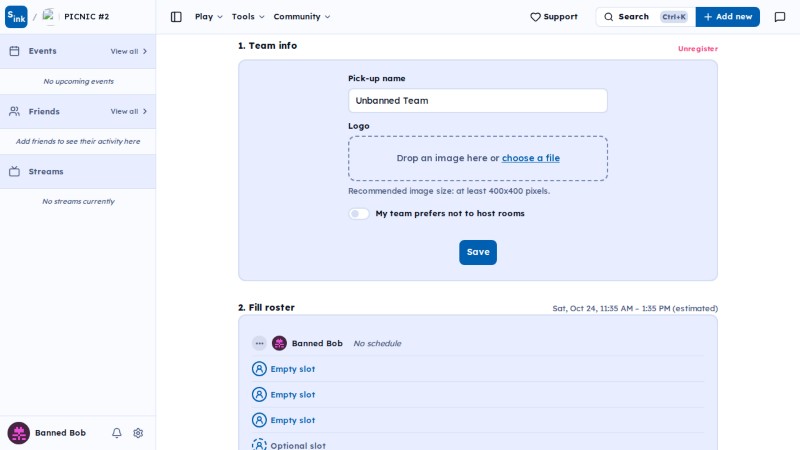
Task: Click the Banned Bob avatar in sidebar
Action: click(x=18, y=433)
